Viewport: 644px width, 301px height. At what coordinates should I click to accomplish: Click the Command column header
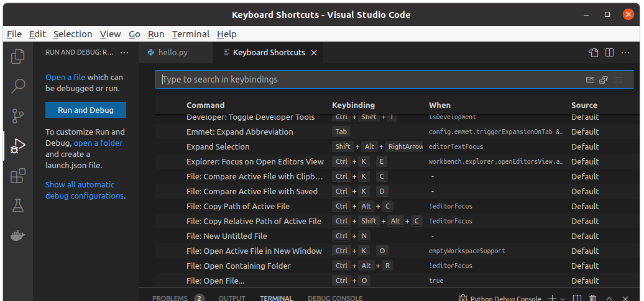click(205, 106)
